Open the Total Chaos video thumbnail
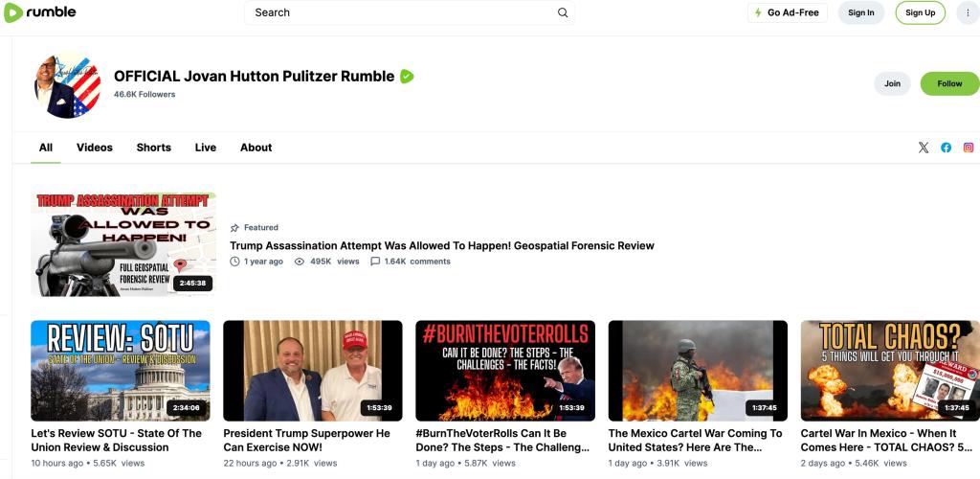 pyautogui.click(x=890, y=371)
